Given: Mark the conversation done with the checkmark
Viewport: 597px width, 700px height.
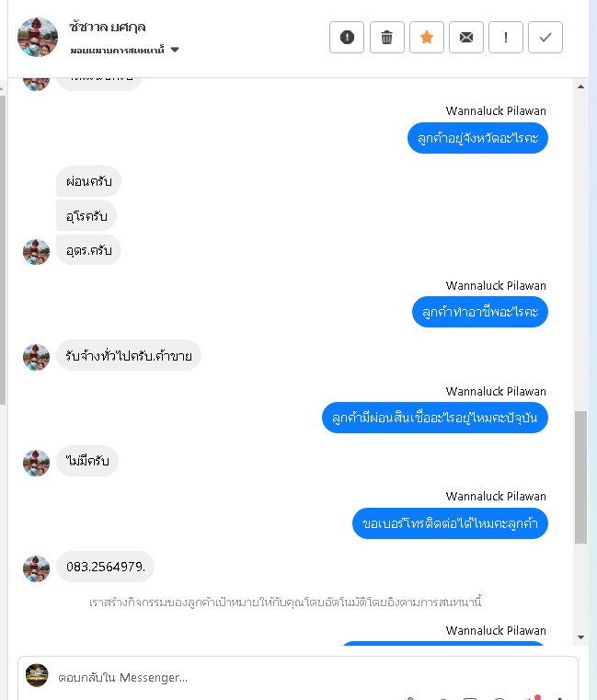Looking at the screenshot, I should (x=545, y=37).
